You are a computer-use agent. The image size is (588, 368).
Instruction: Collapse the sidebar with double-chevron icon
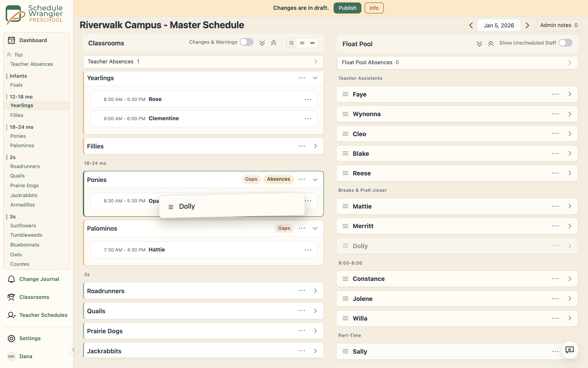(73, 350)
